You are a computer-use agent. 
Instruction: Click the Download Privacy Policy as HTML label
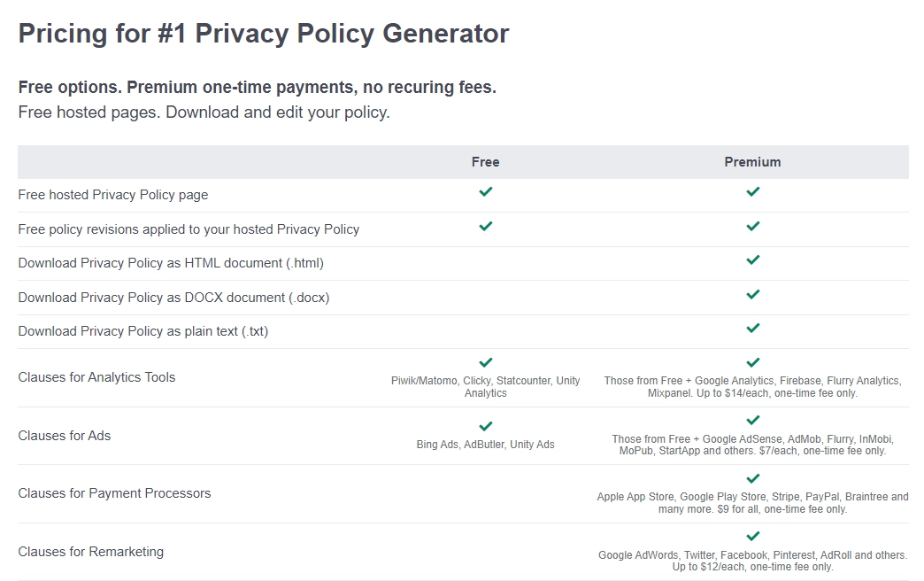(x=172, y=263)
